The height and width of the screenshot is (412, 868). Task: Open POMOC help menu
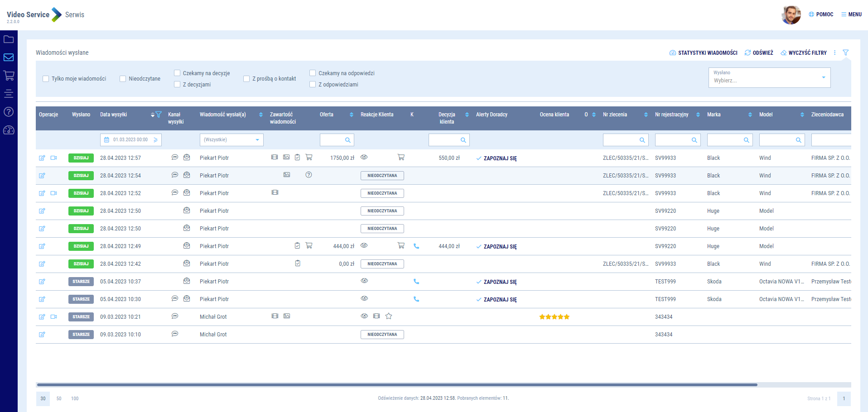(821, 14)
